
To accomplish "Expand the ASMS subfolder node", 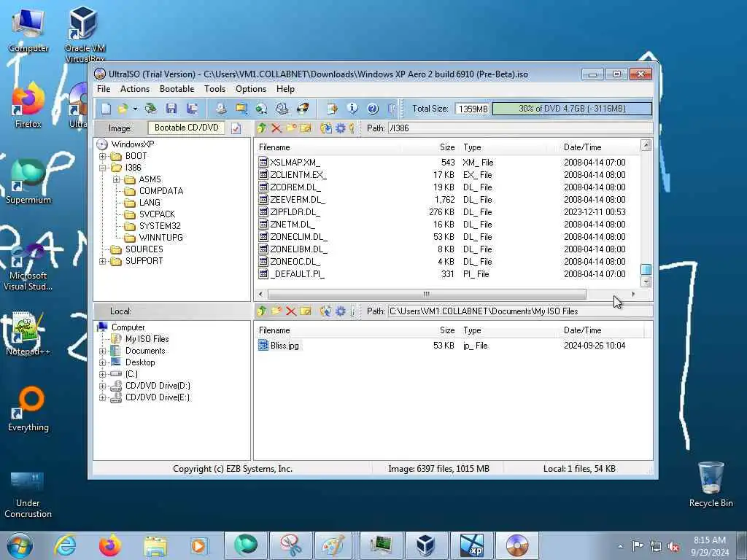I will 116,179.
